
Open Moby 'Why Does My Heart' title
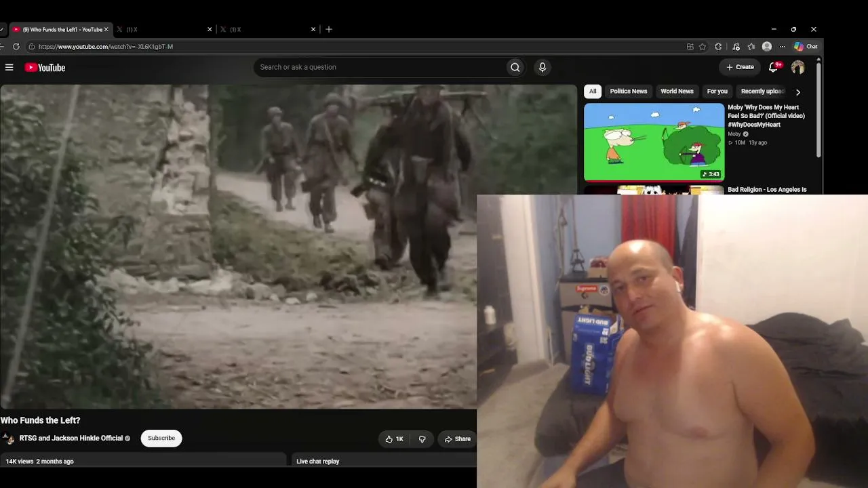tap(766, 116)
